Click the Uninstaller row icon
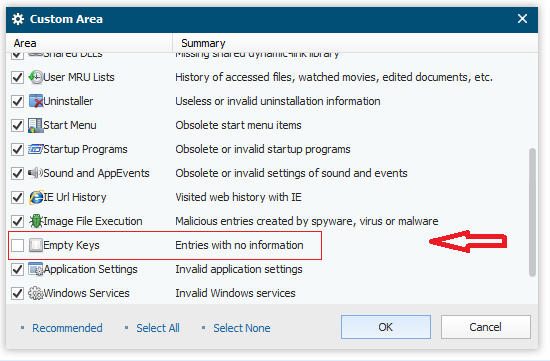The width and height of the screenshot is (550, 361). [35, 101]
